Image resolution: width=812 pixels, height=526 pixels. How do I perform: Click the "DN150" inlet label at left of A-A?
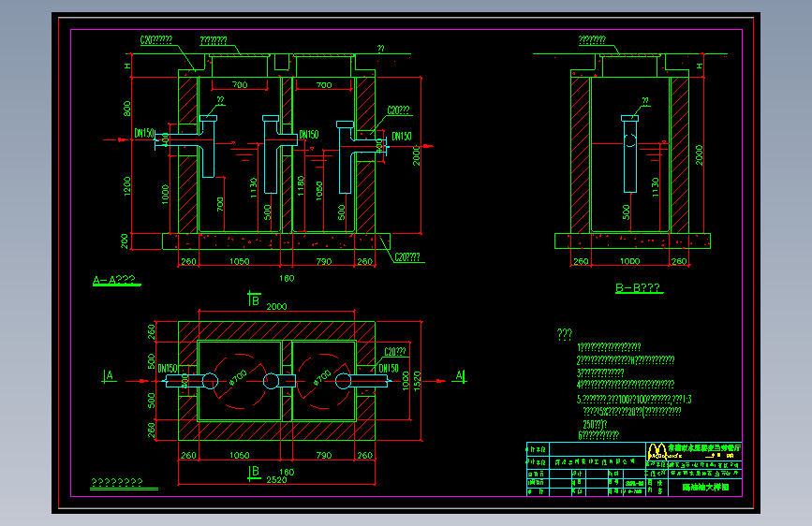(x=144, y=133)
